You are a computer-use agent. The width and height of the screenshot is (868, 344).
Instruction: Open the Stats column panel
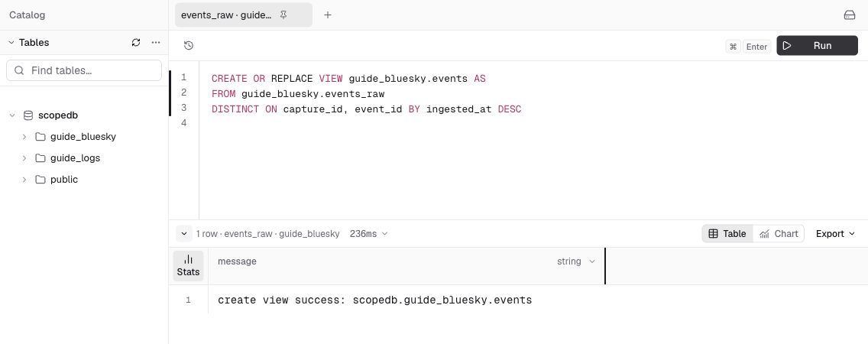(188, 266)
